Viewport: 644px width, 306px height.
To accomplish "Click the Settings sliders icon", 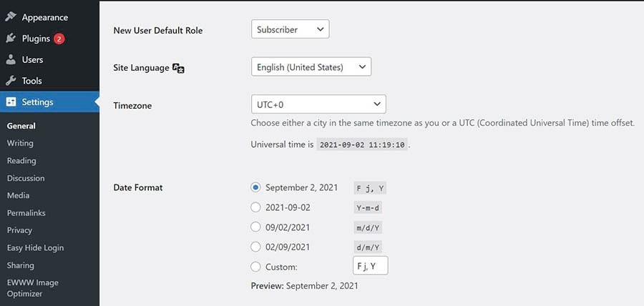I will pos(11,102).
